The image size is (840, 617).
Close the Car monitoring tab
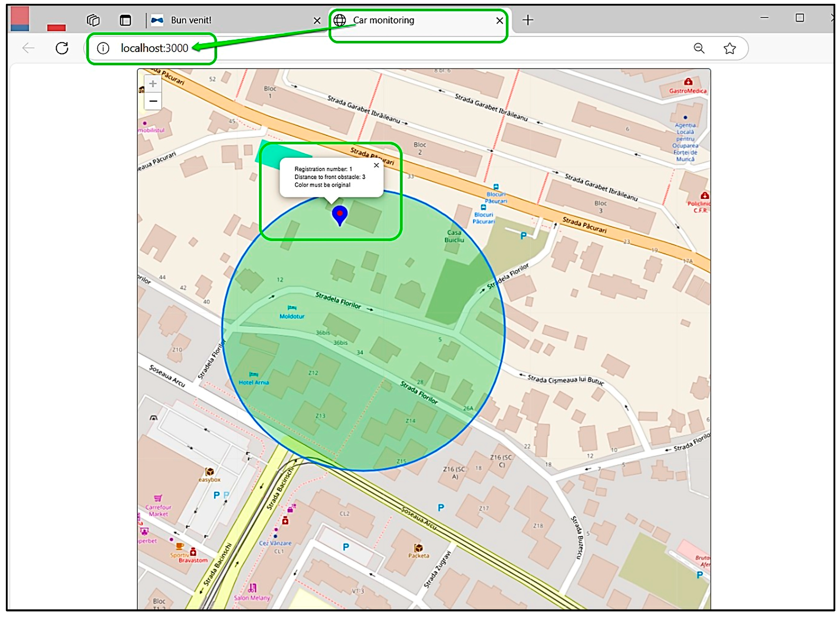[499, 21]
